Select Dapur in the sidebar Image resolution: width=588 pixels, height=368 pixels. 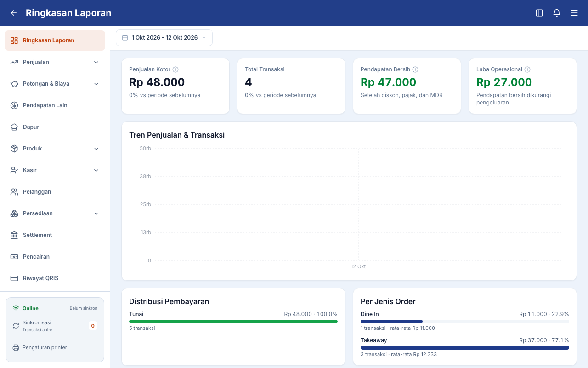[x=55, y=127]
